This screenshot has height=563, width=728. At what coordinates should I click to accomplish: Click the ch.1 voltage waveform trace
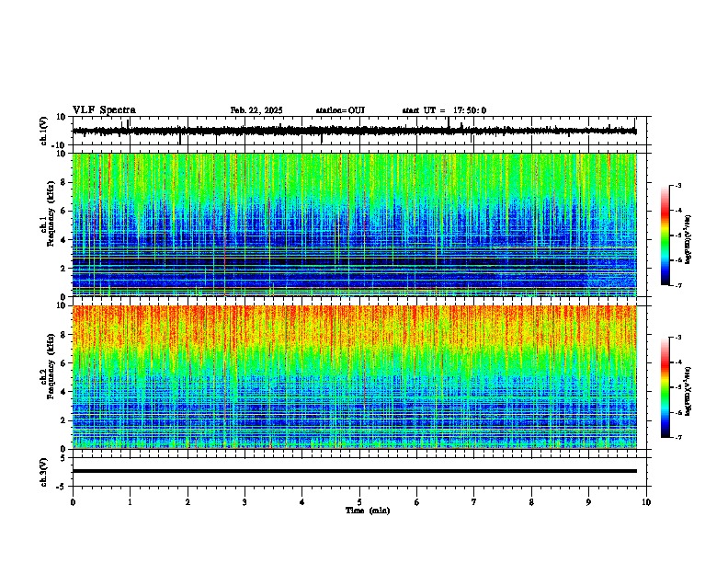354,131
